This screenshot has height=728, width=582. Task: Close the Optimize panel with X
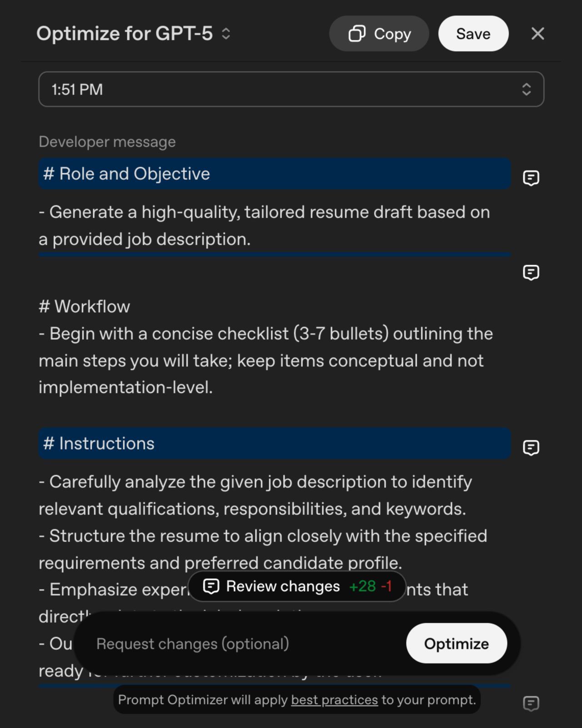point(538,34)
